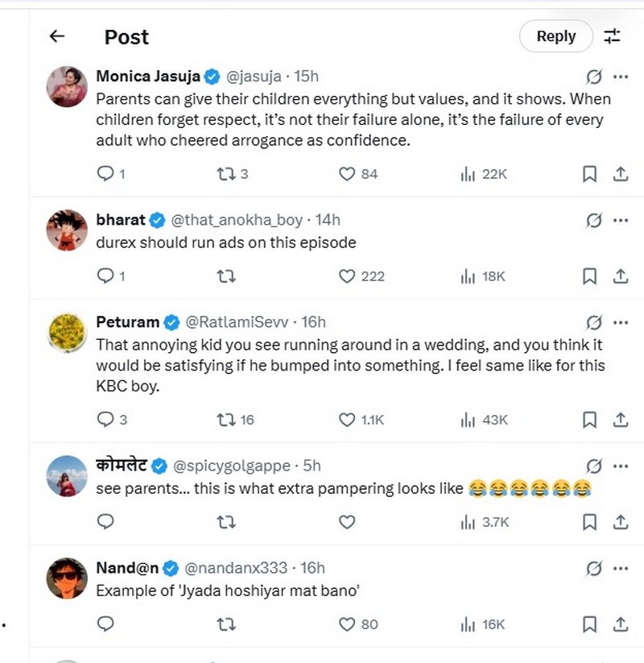Screen dimensions: 644x663
Task: View analytics of Peturam's reply
Action: pyautogui.click(x=467, y=419)
